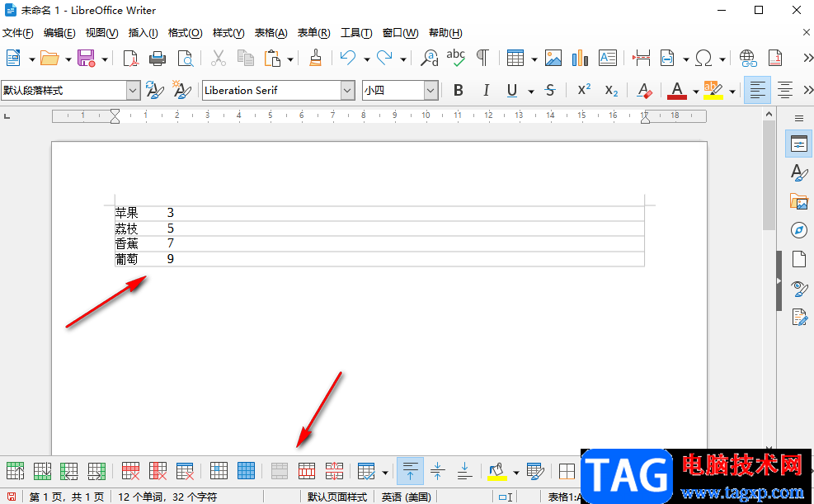Click the New document icon
The height and width of the screenshot is (504, 814).
pos(13,58)
